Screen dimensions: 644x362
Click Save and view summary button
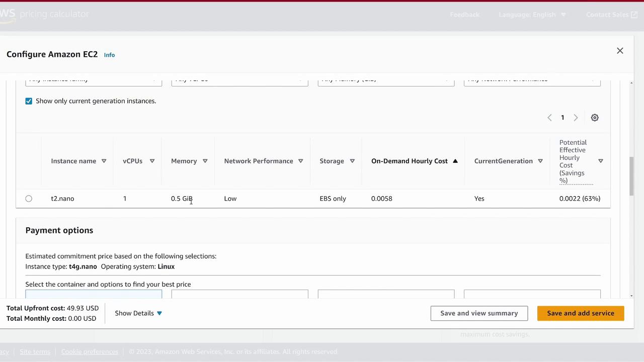(x=479, y=313)
